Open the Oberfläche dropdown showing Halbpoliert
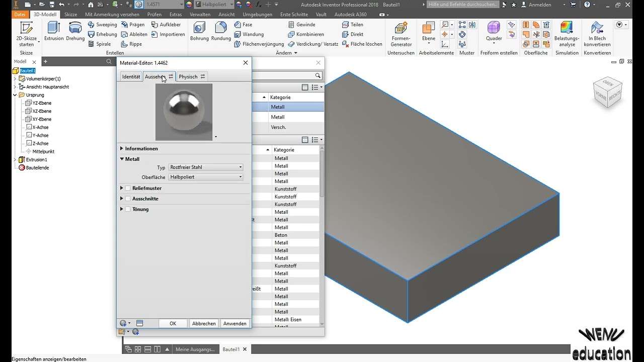The width and height of the screenshot is (644, 362). [206, 177]
